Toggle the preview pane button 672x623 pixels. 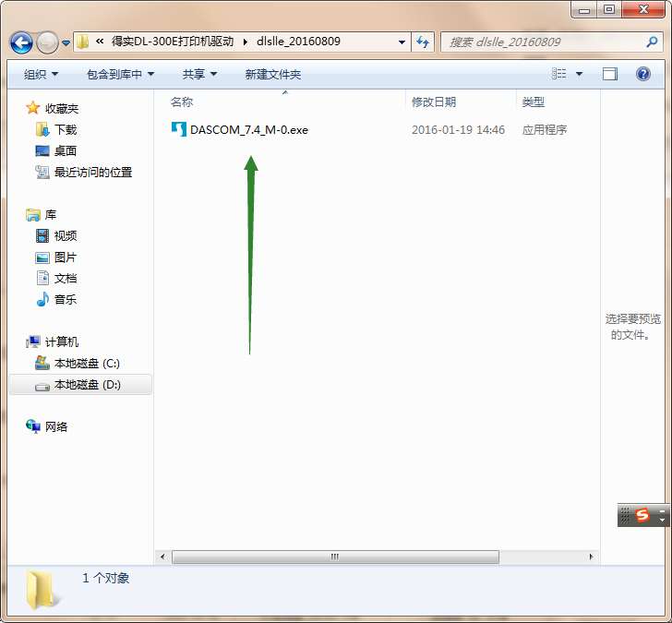click(x=609, y=74)
